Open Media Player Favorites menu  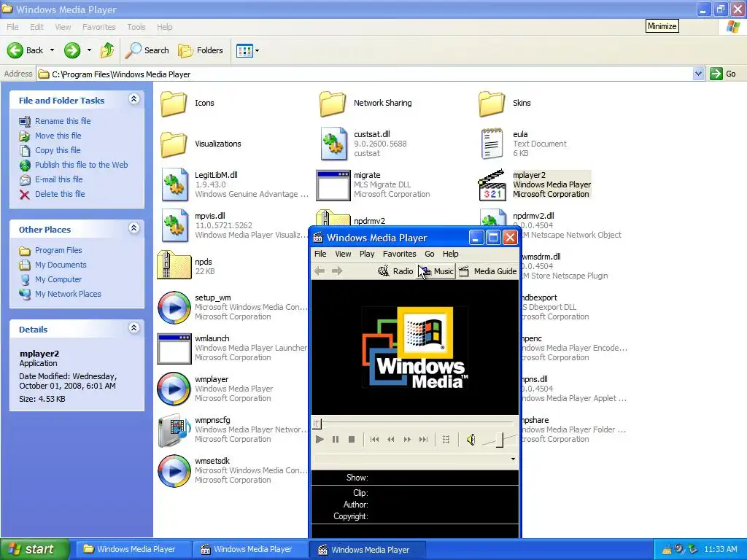pos(399,254)
